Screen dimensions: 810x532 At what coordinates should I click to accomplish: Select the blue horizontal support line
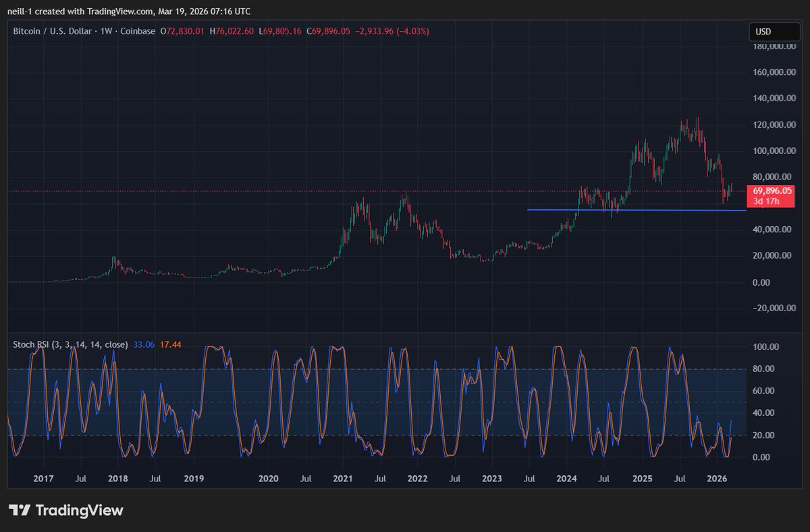pyautogui.click(x=637, y=210)
